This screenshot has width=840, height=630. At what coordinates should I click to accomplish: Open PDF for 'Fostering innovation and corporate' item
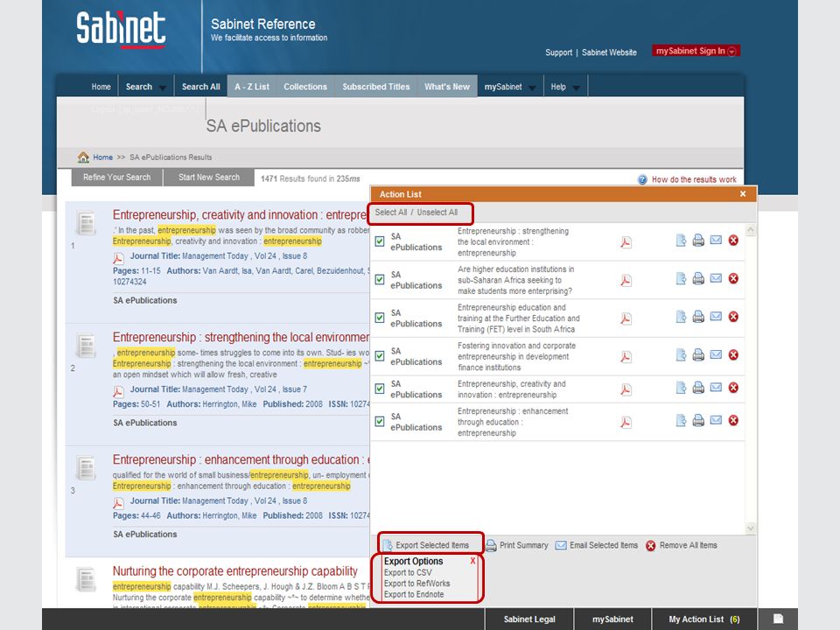pyautogui.click(x=626, y=357)
